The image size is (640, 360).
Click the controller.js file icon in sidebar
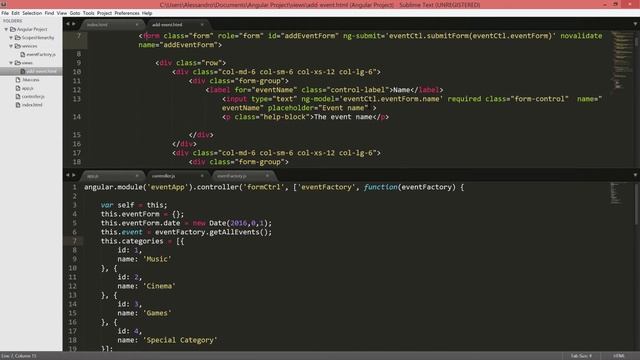[18, 96]
